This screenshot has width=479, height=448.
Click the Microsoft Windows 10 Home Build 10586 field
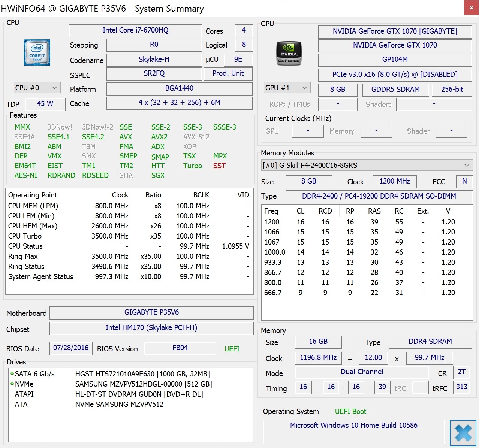pyautogui.click(x=354, y=432)
